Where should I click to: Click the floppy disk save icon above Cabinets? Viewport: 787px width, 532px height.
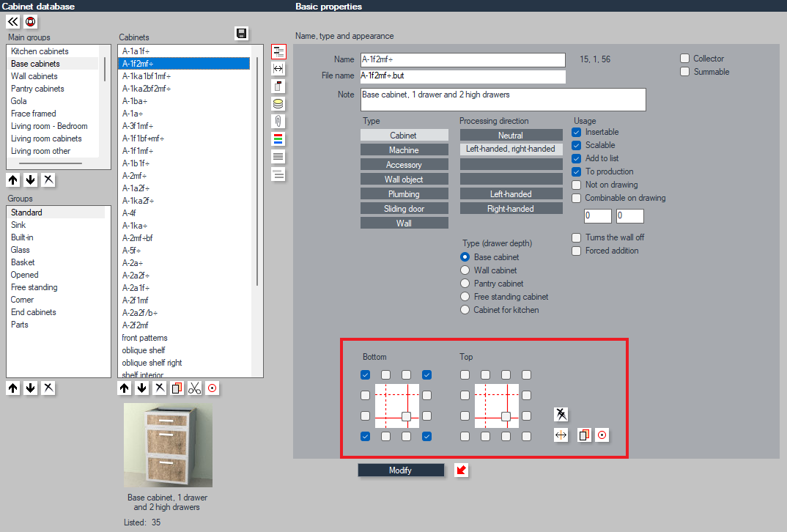pos(241,34)
